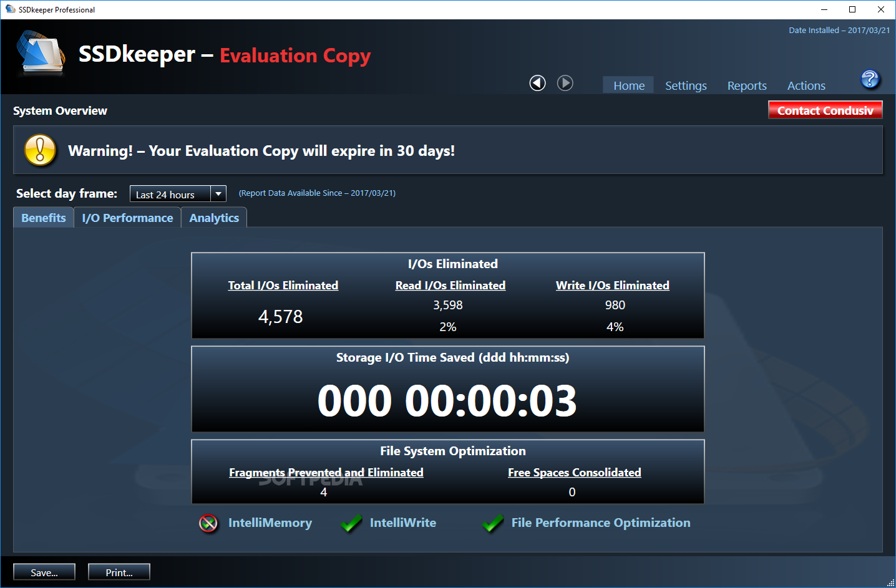Switch to the Benefits tab
This screenshot has width=896, height=588.
tap(44, 218)
